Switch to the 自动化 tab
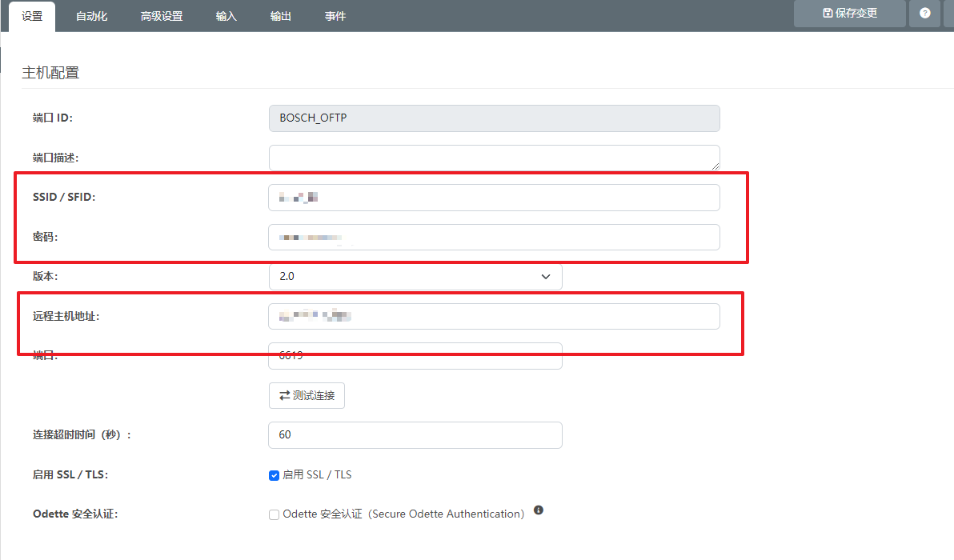 (x=91, y=16)
